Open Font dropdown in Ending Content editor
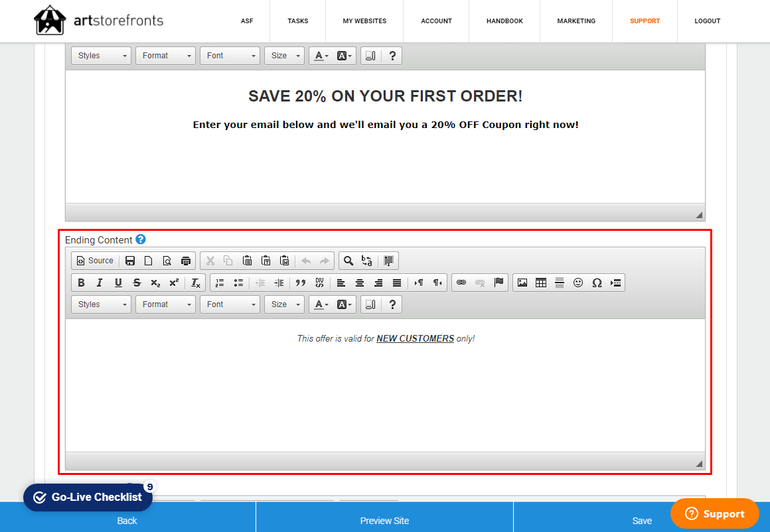The width and height of the screenshot is (770, 532). [230, 304]
